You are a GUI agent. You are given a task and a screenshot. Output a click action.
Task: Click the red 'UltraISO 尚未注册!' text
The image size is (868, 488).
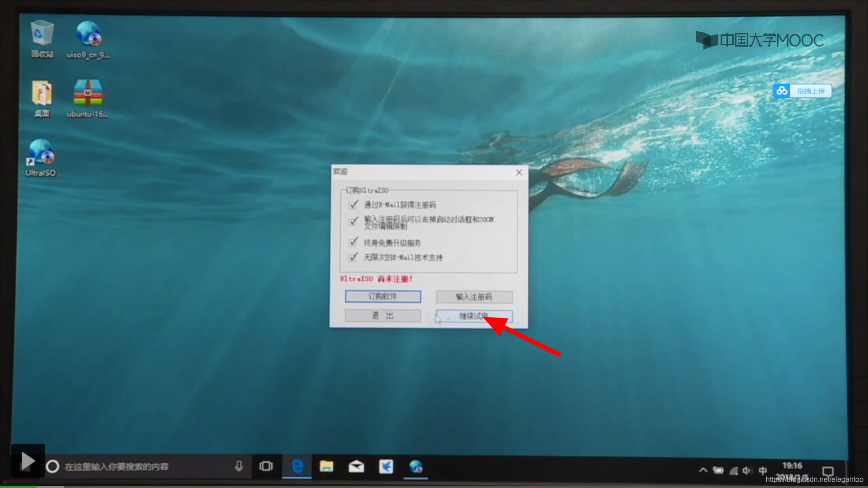(x=376, y=279)
